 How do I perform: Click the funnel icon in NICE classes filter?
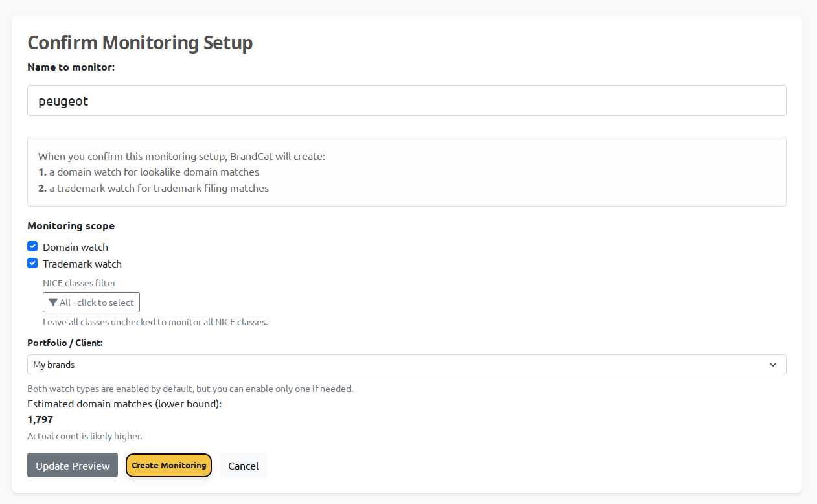click(x=53, y=303)
